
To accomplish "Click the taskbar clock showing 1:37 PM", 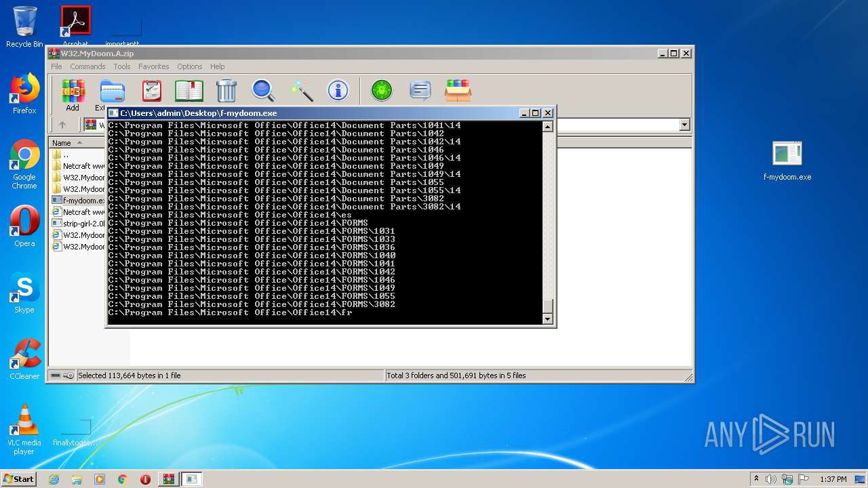I will 833,479.
